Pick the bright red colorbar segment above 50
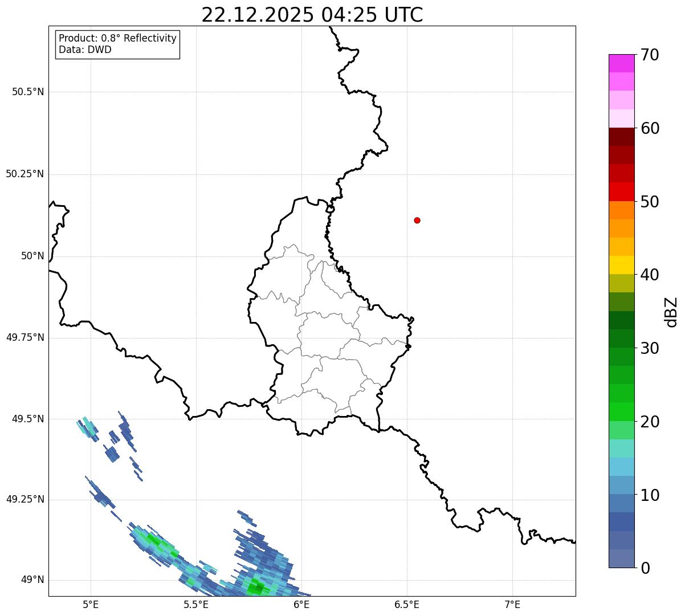685x616 pixels. tap(621, 191)
